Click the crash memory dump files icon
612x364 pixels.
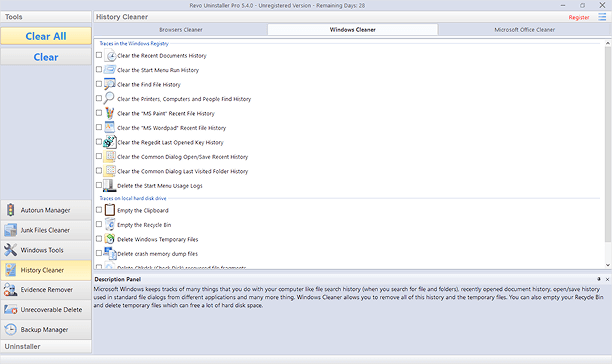[x=110, y=253]
